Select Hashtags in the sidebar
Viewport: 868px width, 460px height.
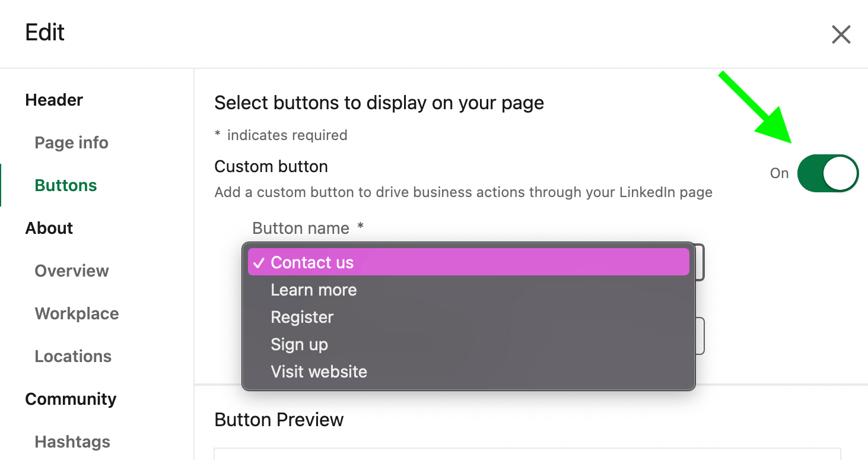(72, 441)
